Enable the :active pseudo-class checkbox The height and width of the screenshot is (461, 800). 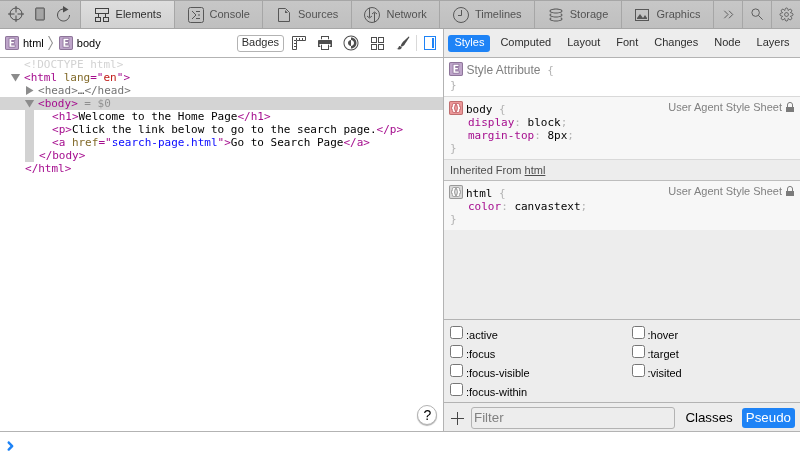point(456,333)
